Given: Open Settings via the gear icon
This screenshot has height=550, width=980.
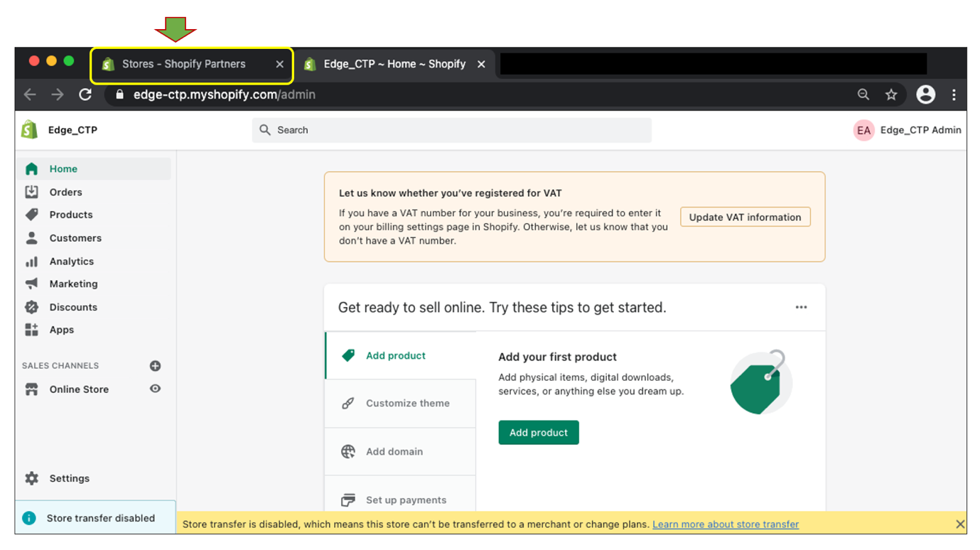Looking at the screenshot, I should point(31,478).
